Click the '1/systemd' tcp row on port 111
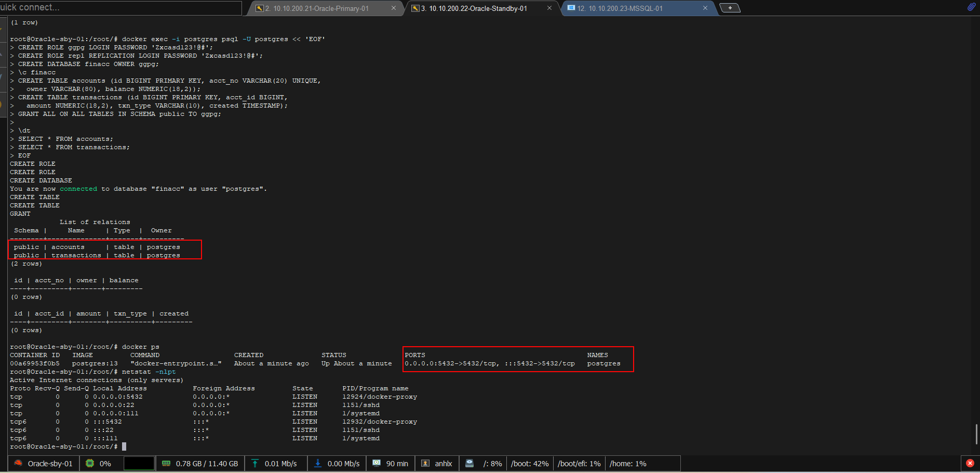 pos(195,413)
